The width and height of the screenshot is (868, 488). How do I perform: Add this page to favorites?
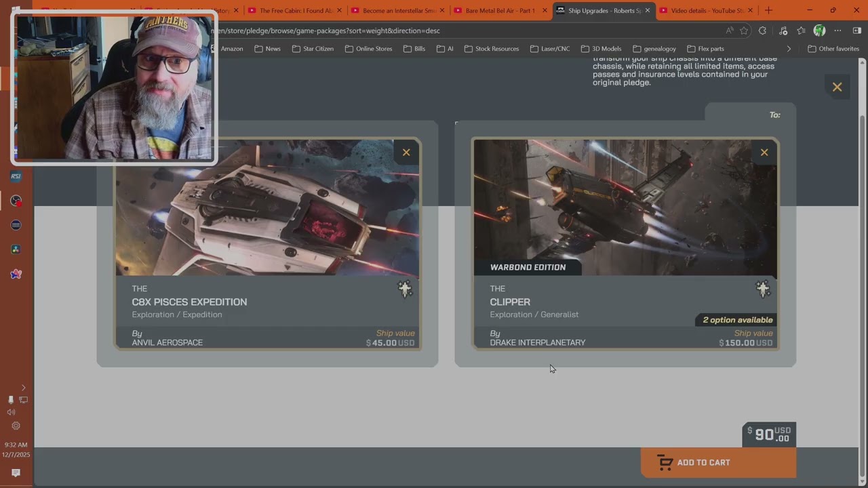click(x=744, y=30)
